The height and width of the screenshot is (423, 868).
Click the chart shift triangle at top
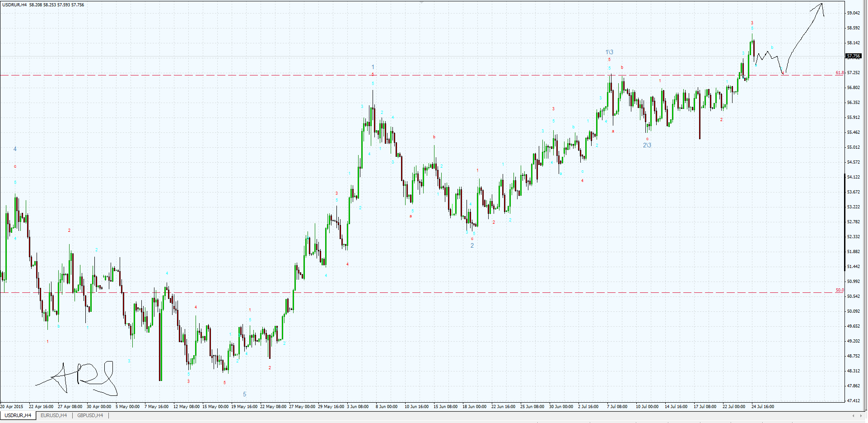tap(421, 2)
